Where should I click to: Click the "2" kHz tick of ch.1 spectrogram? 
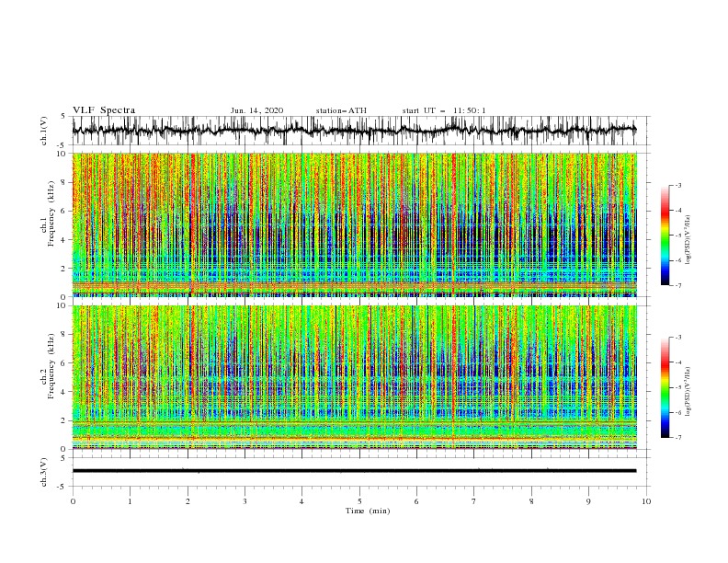pyautogui.click(x=64, y=269)
